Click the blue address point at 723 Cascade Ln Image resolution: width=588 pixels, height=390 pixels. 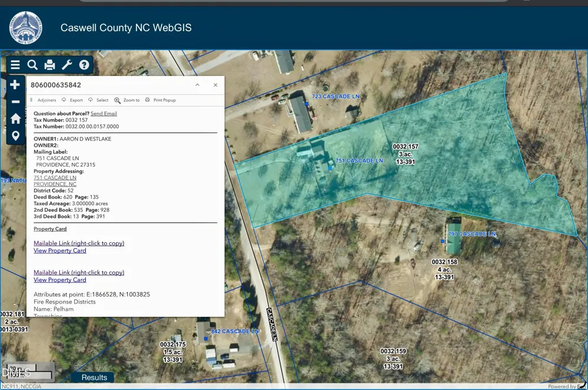click(306, 104)
